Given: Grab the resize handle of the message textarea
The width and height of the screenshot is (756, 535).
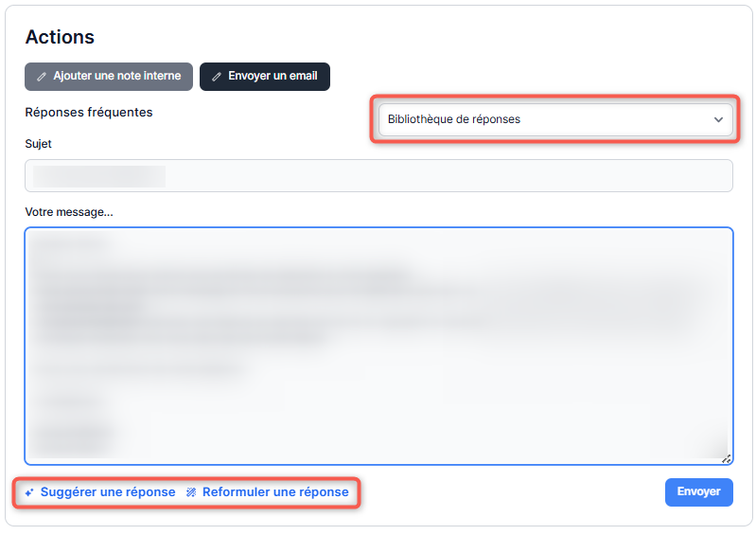Looking at the screenshot, I should pos(726,458).
